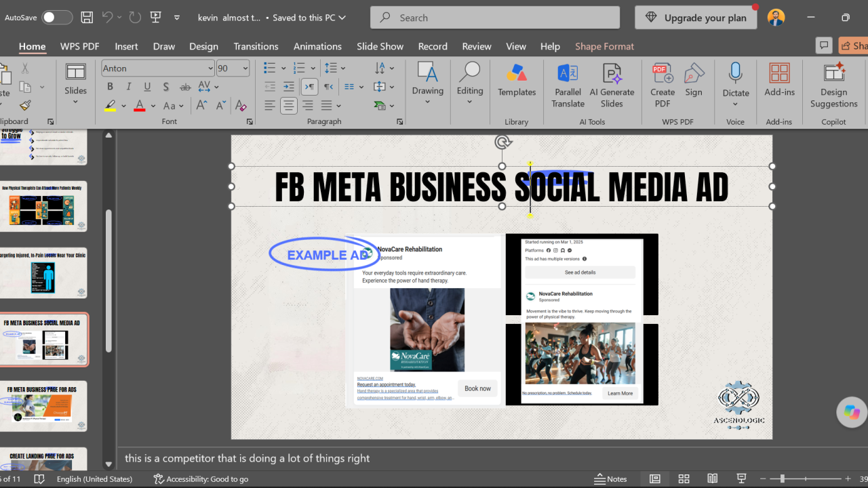
Task: Open the font size 90 dropdown
Action: click(x=245, y=68)
